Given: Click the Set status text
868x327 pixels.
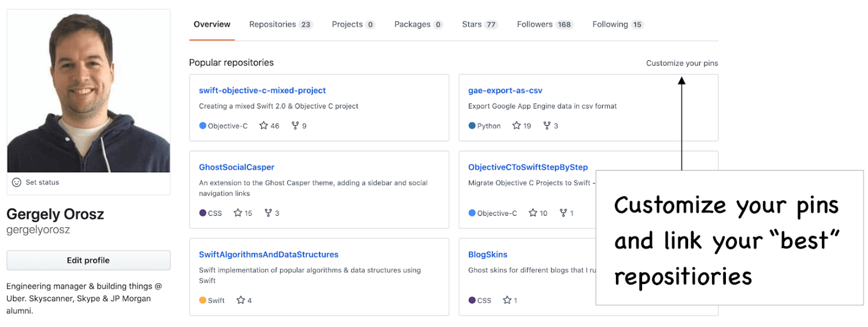Looking at the screenshot, I should [42, 182].
